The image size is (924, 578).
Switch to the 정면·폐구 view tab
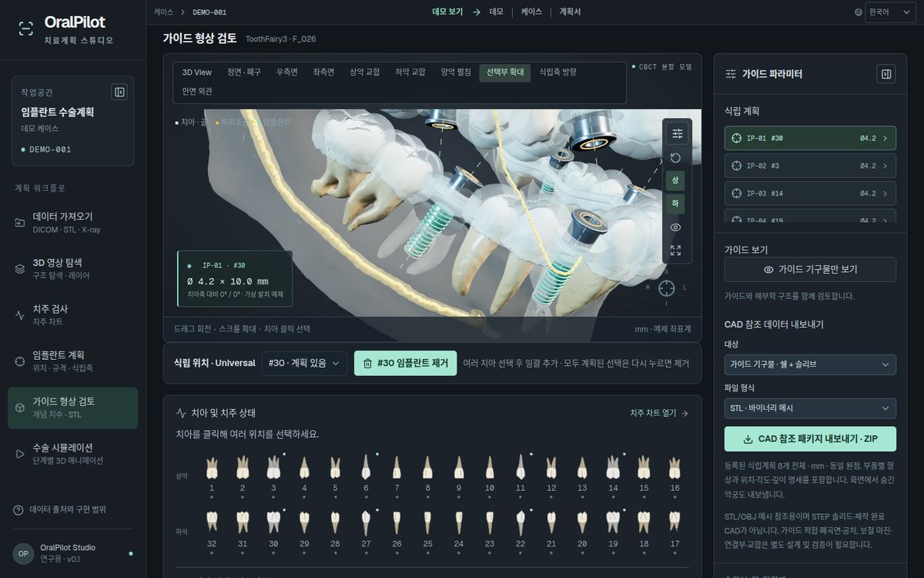point(244,72)
